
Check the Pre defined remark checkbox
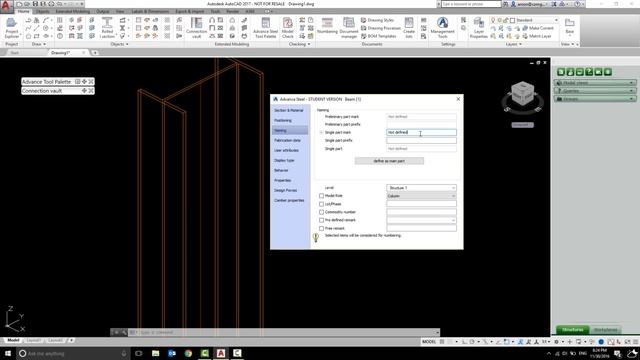[321, 220]
